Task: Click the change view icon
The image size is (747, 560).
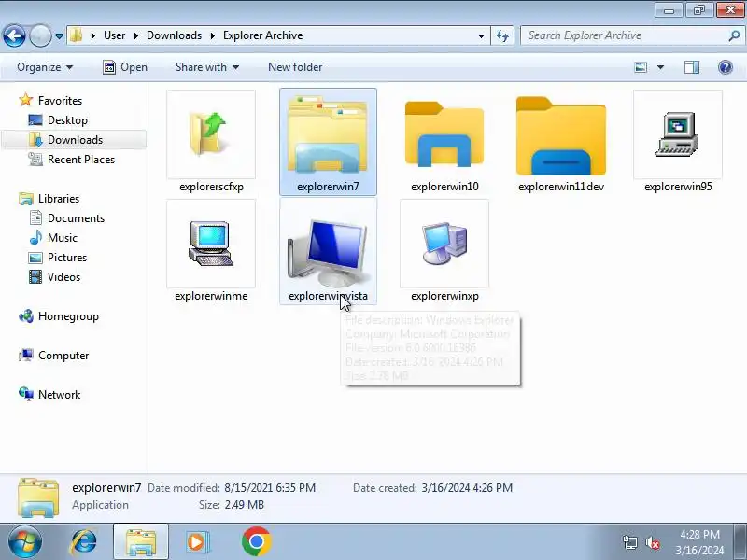Action: [641, 67]
